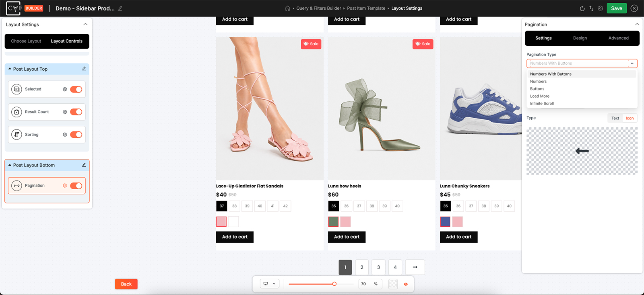644x295 pixels.
Task: Go to pagination page 2
Action: (x=362, y=267)
